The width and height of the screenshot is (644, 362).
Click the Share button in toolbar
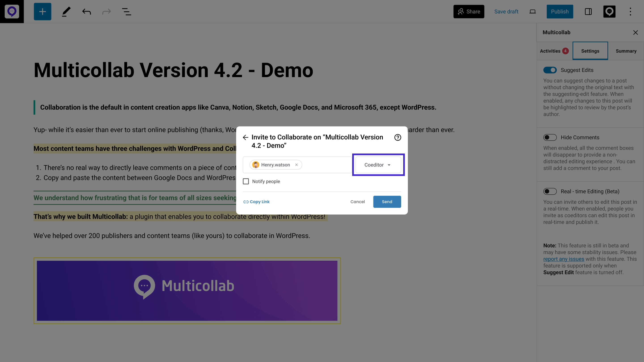469,11
